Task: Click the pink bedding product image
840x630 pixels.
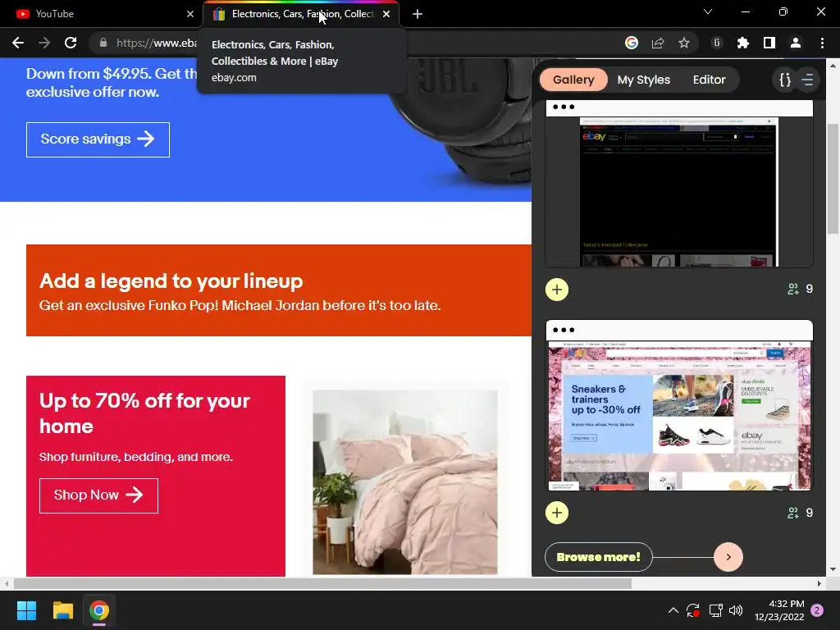Action: [x=405, y=482]
